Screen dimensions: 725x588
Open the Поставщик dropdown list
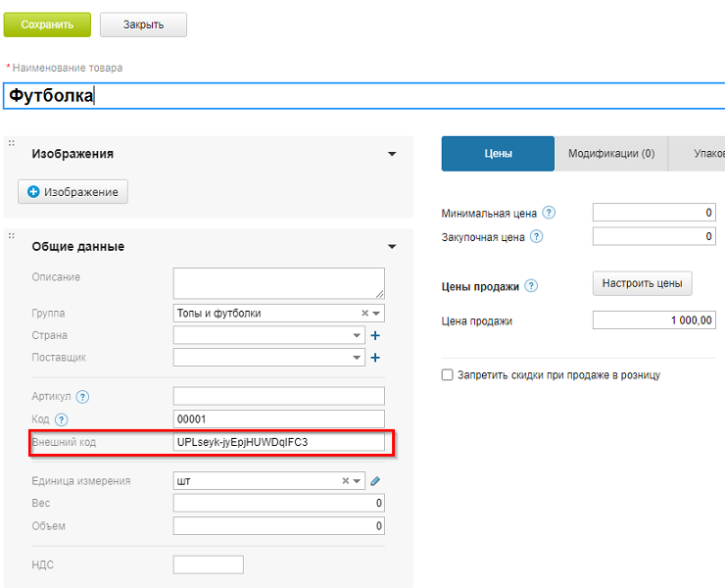point(357,358)
